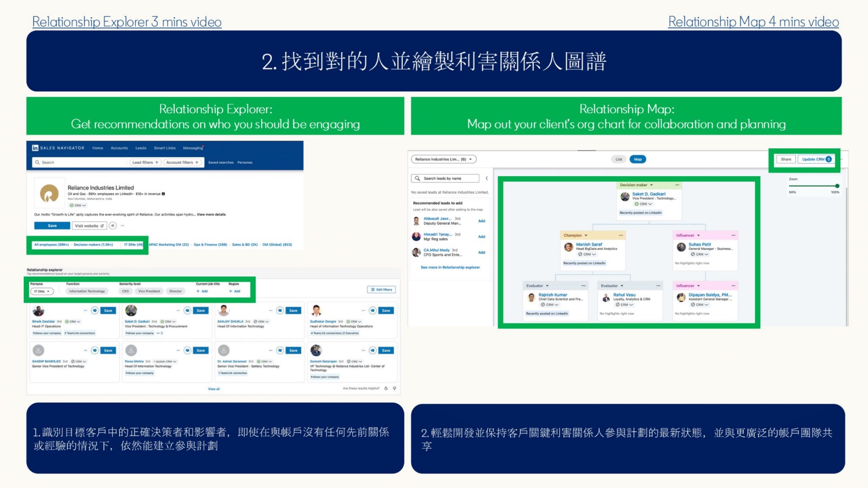Click the blue Save button for Reliance Industries
Screen dimensions: 868x488
52,226
